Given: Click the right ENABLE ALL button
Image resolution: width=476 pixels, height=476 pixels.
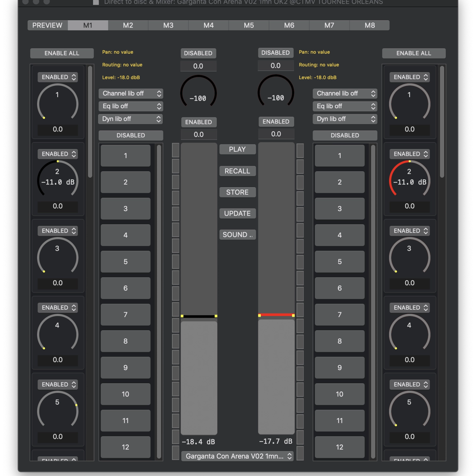Looking at the screenshot, I should click(x=414, y=53).
